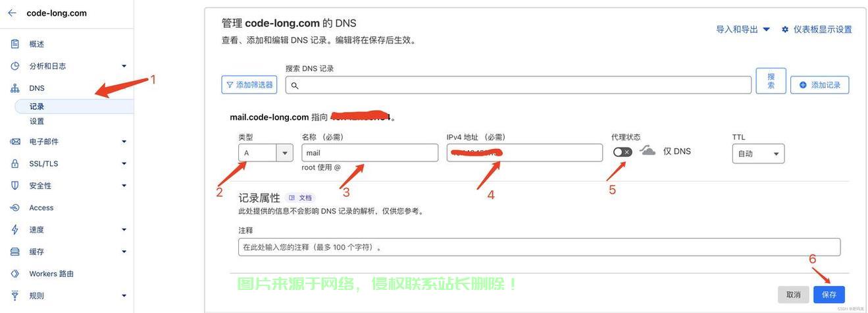Click the back arrow beside code-long.com
Viewport: 868px width, 313px height.
tap(12, 13)
